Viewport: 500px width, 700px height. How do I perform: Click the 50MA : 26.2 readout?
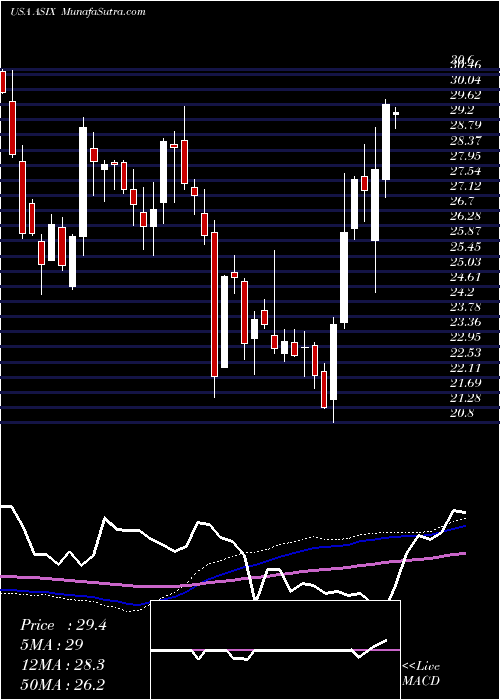pyautogui.click(x=62, y=684)
